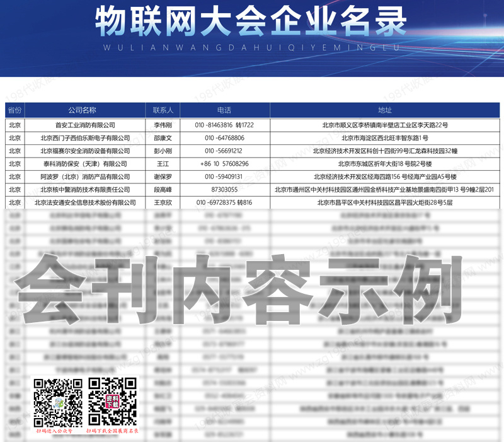Image resolution: width=504 pixels, height=442 pixels.
Task: Click phone 010-81463816 转1722
Action: 224,125
